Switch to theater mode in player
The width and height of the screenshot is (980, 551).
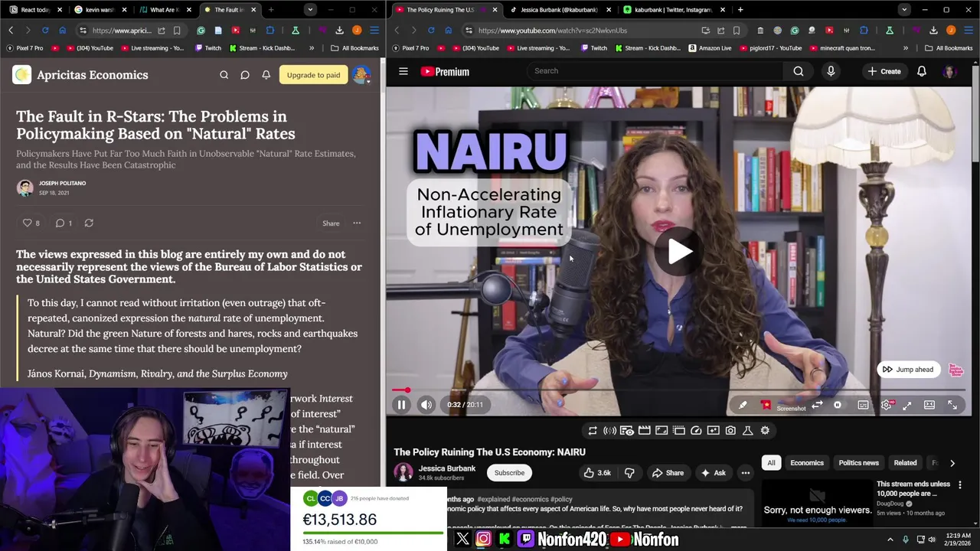click(x=929, y=405)
